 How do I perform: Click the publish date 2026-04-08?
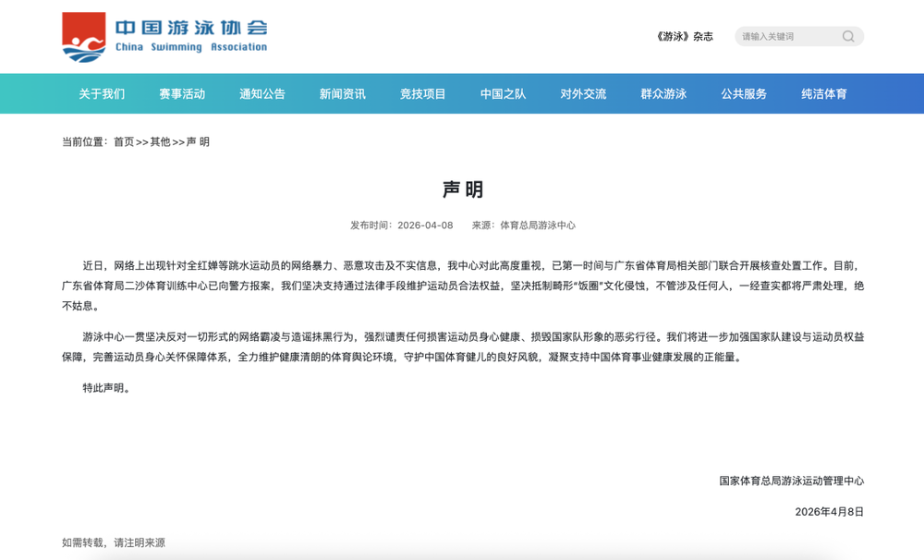click(x=425, y=225)
